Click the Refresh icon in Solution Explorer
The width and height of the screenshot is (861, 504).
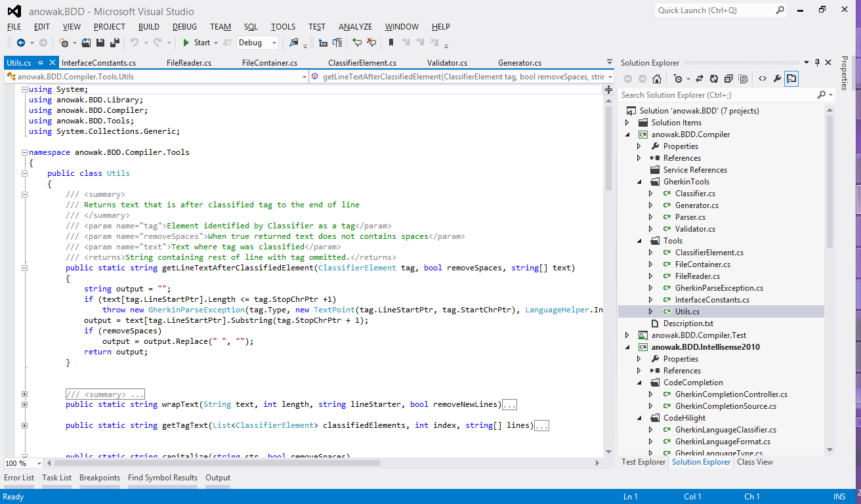pyautogui.click(x=714, y=79)
